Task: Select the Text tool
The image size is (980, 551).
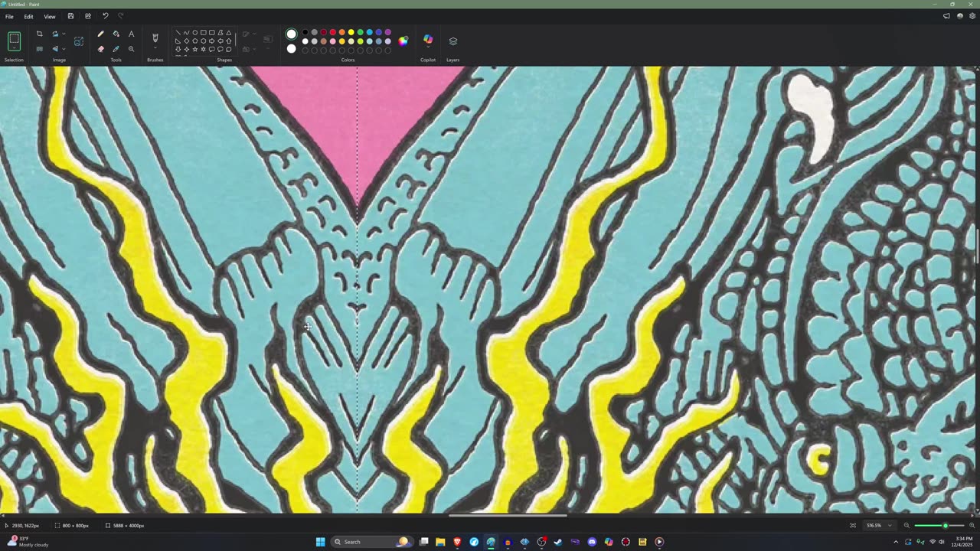Action: 131,34
